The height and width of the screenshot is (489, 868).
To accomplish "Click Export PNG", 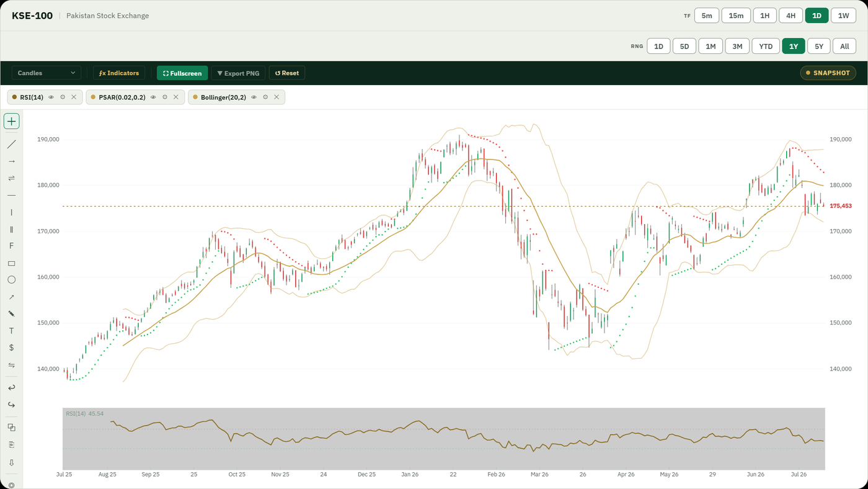I will [238, 73].
